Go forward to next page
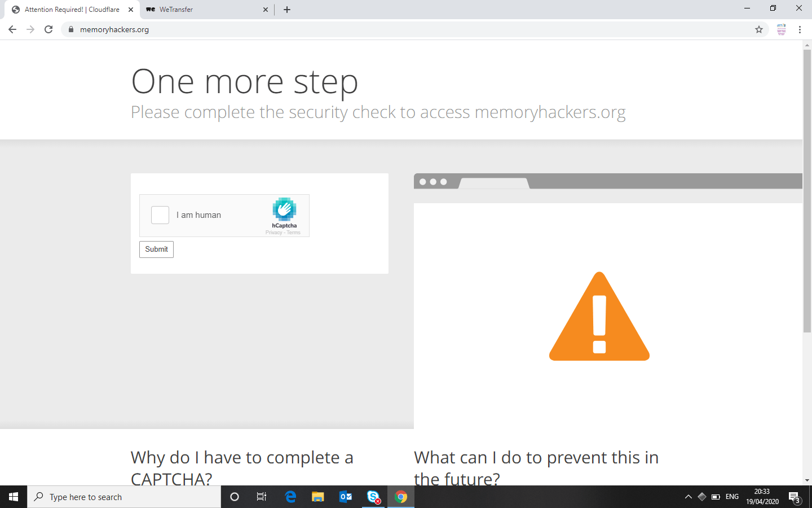Screen dimensions: 812x508 pos(30,29)
